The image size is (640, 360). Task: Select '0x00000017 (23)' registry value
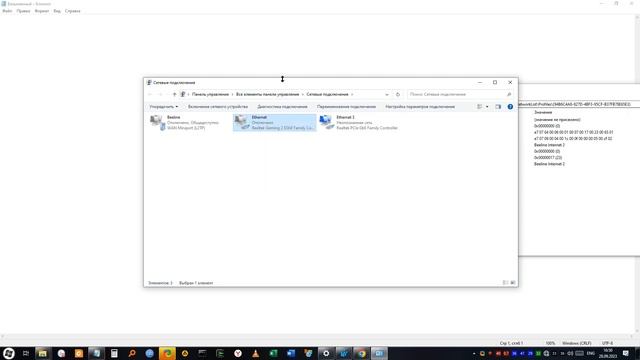tap(548, 158)
